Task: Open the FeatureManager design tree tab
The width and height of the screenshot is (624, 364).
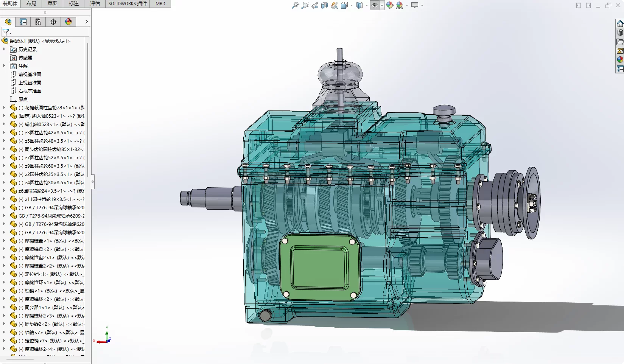Action: pos(8,22)
